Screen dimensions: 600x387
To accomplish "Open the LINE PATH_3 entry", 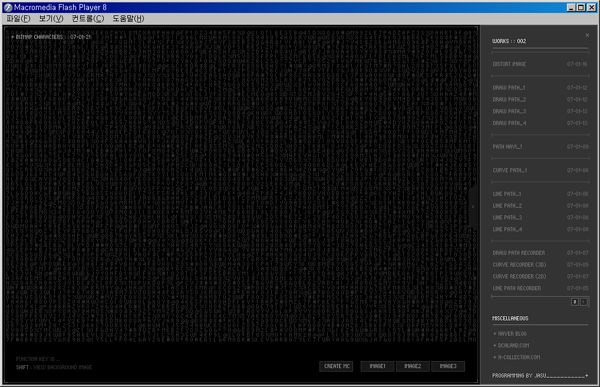I will [x=540, y=217].
